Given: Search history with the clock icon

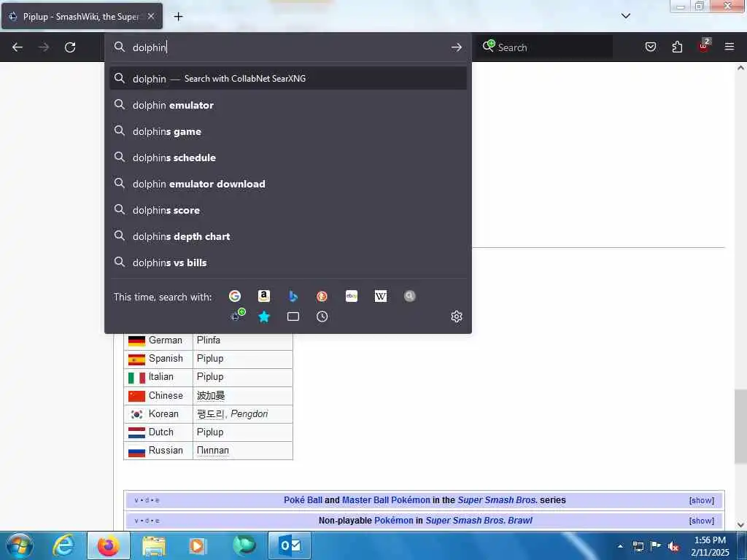Looking at the screenshot, I should [322, 316].
